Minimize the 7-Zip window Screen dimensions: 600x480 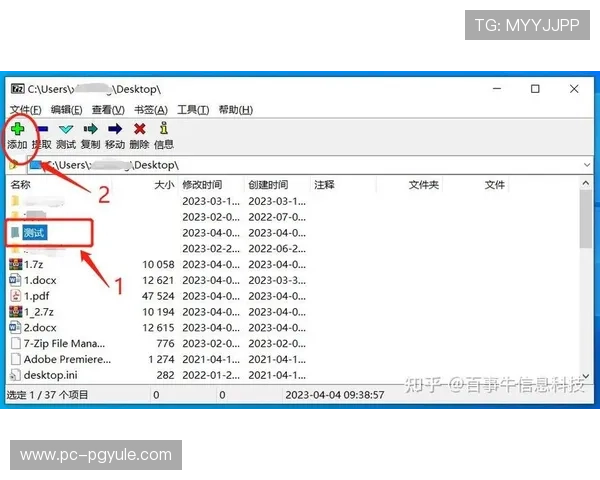tap(497, 89)
